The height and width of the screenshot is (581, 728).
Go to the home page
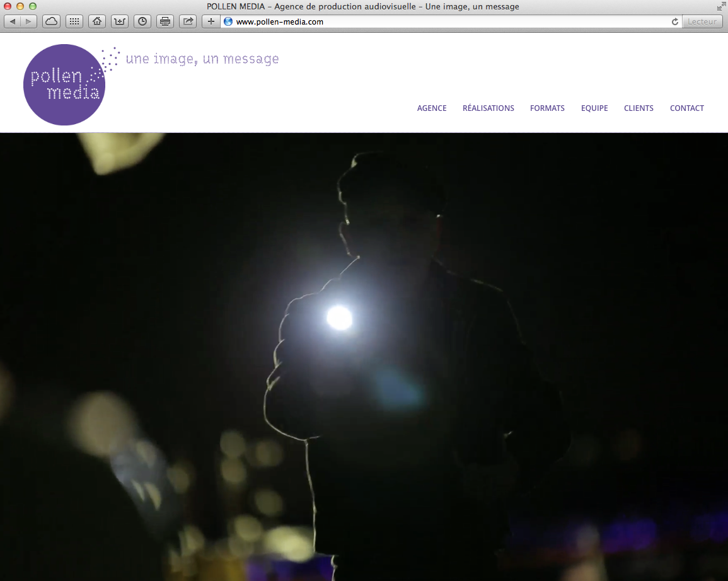[97, 21]
